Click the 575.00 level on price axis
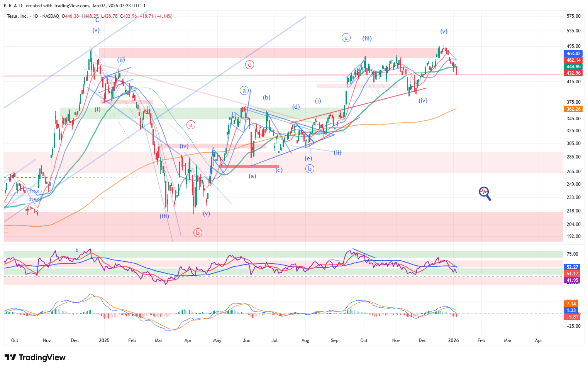The image size is (588, 369). [x=573, y=16]
